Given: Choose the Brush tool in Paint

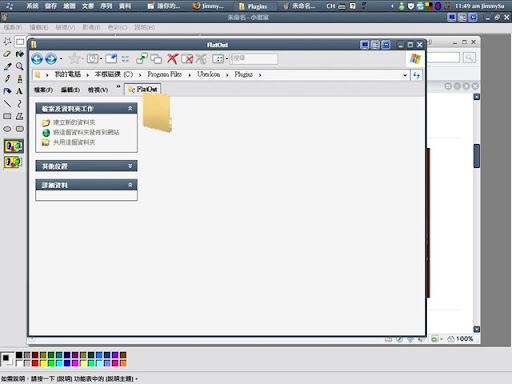Looking at the screenshot, I should coord(20,79).
